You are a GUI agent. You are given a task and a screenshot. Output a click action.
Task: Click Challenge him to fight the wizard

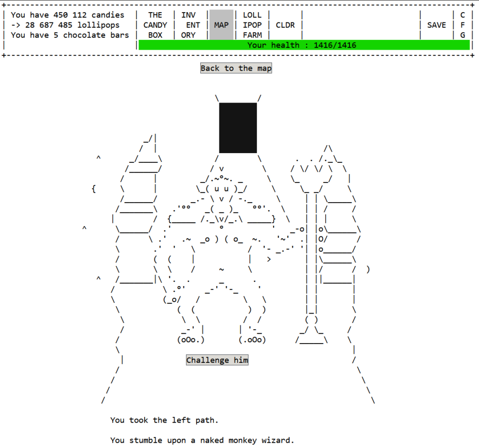point(217,360)
